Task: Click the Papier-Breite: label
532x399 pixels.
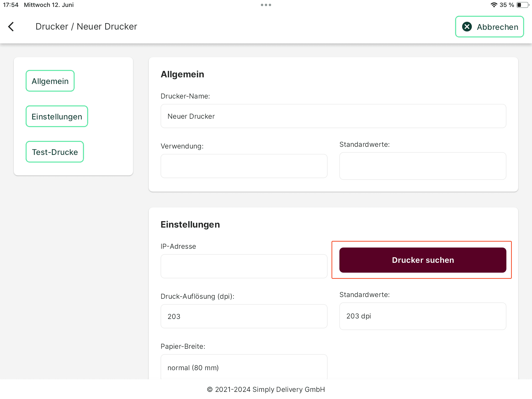Action: [x=183, y=346]
